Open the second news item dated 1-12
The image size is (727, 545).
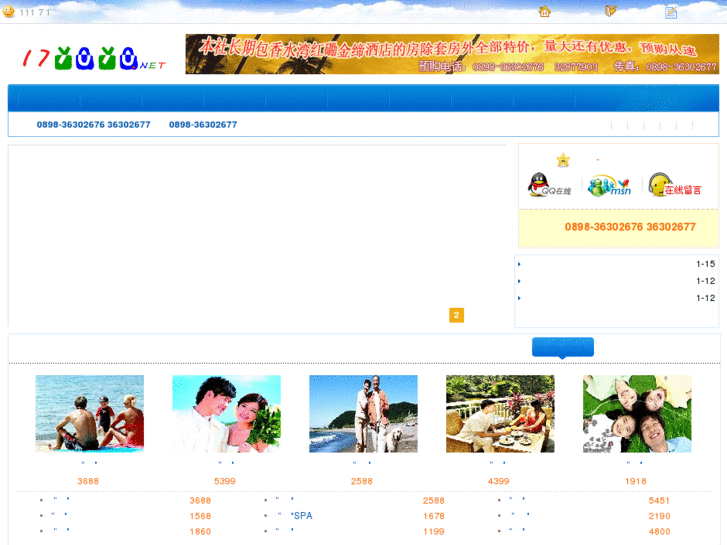[x=617, y=281]
